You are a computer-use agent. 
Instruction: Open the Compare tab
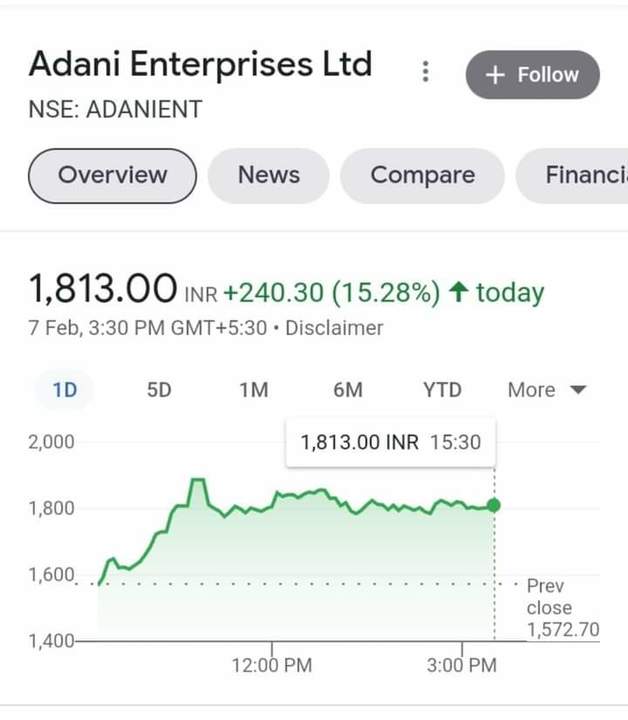[x=422, y=175]
